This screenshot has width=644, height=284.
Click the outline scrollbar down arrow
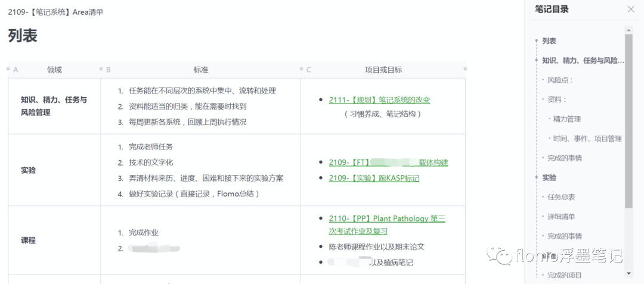tap(628, 273)
